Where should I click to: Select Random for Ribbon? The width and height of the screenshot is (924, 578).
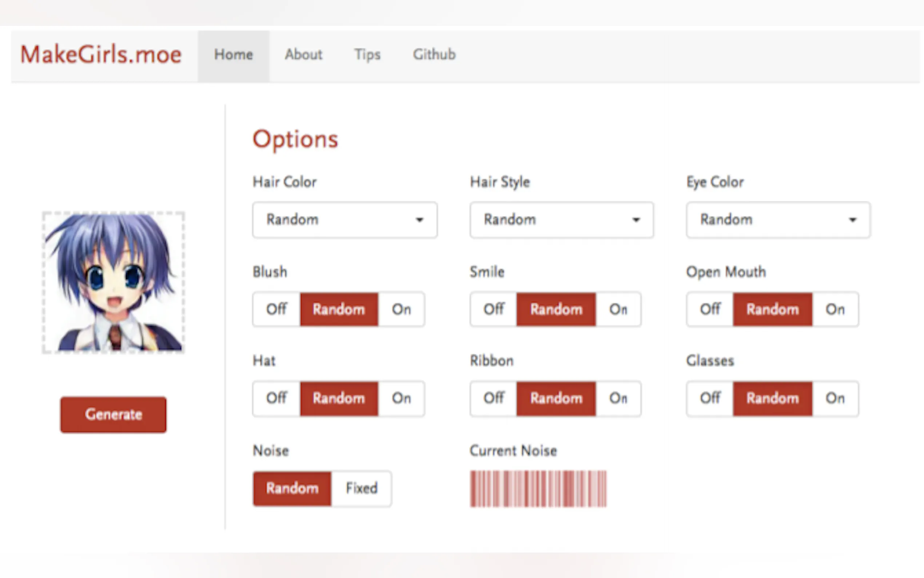556,398
